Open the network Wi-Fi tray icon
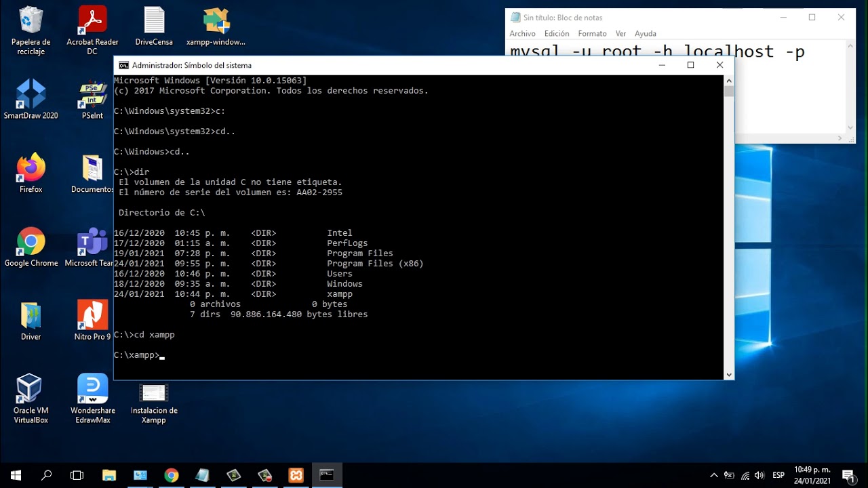The width and height of the screenshot is (868, 488). (745, 475)
